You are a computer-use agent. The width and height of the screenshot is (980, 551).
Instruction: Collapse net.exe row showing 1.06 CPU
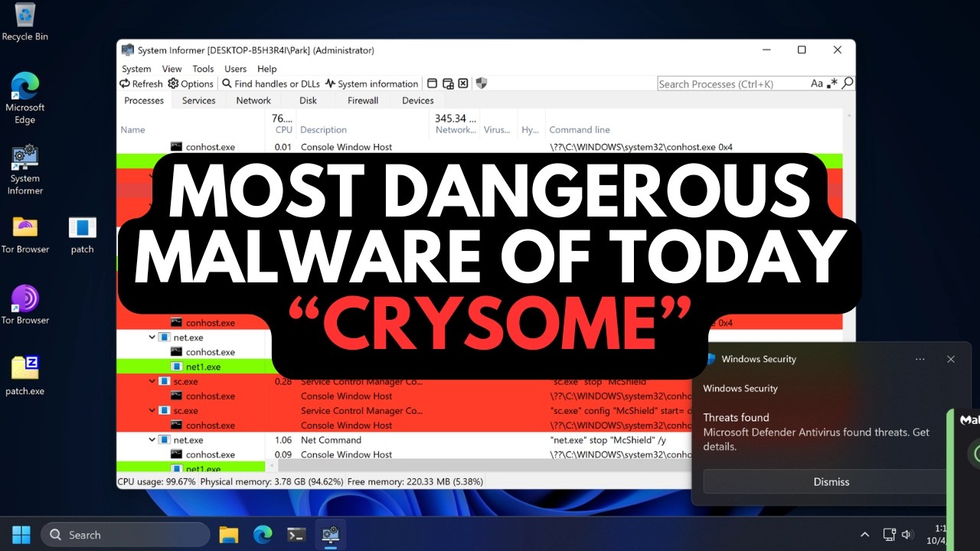[x=152, y=440]
